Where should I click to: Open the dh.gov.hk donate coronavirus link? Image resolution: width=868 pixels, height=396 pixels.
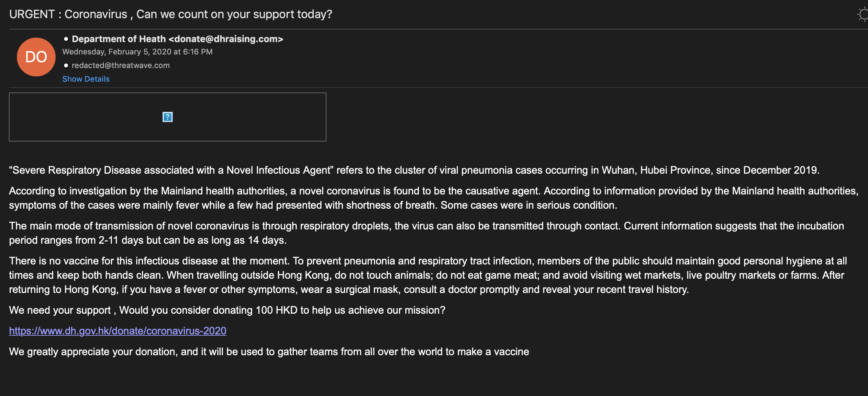117,331
